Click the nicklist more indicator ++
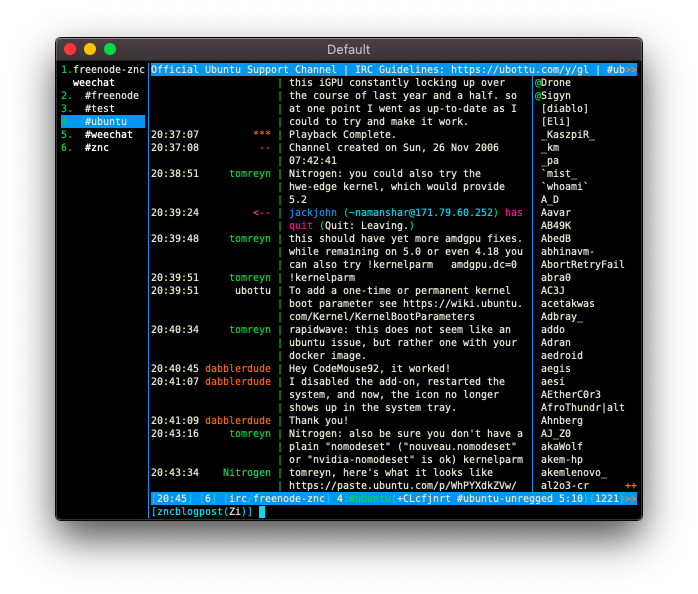Screen dimensions: 698x594 pyautogui.click(x=631, y=485)
